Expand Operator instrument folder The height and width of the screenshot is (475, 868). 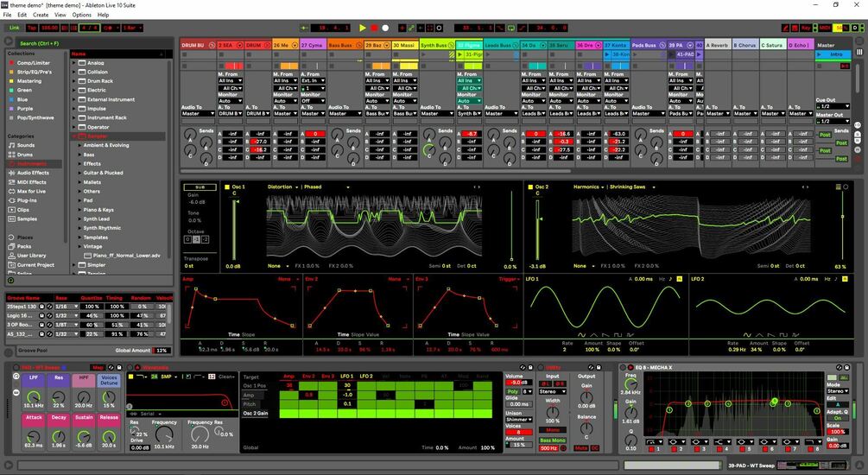(73, 127)
